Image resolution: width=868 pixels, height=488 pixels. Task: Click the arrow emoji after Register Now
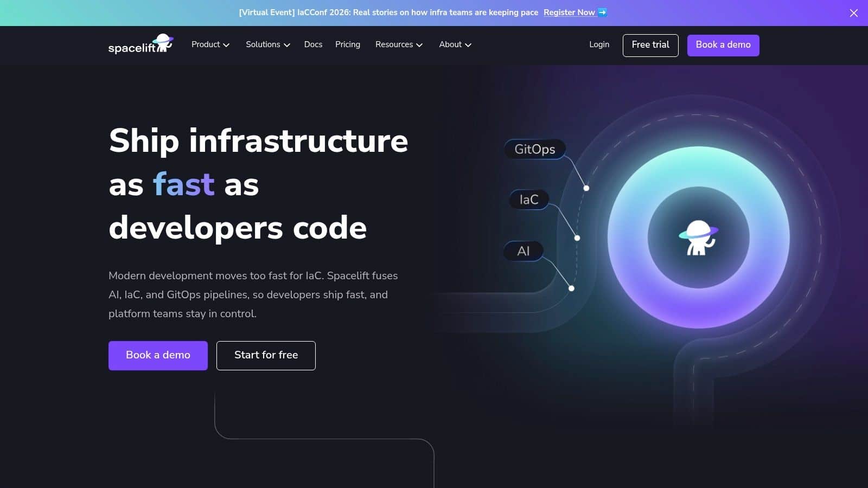pyautogui.click(x=602, y=12)
